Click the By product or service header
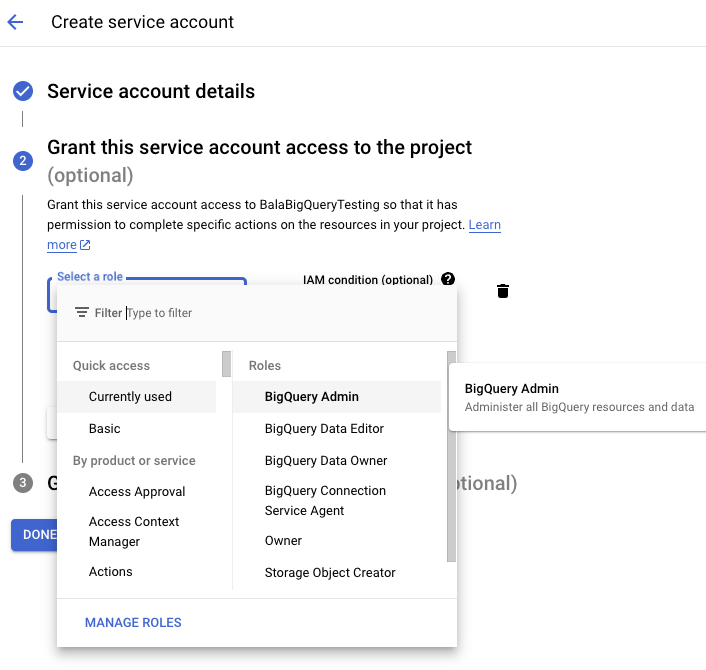This screenshot has height=670, width=706. tap(134, 461)
